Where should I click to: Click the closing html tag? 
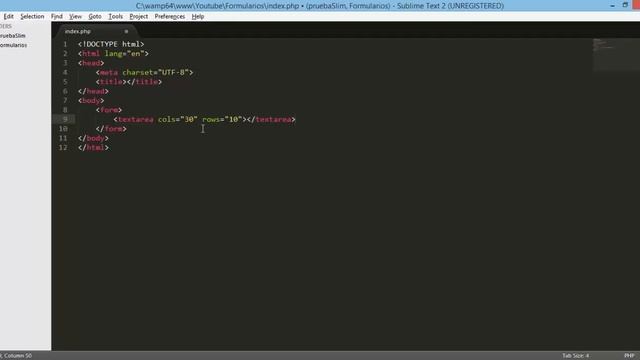(93, 147)
